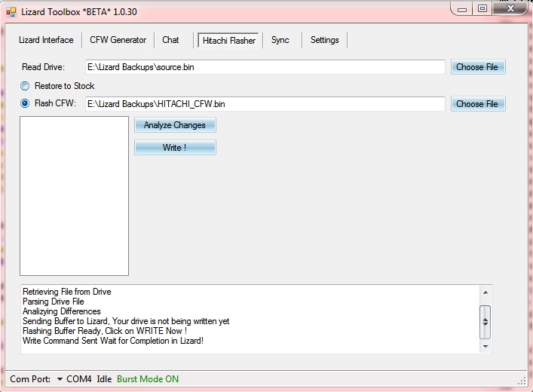This screenshot has width=533, height=392.
Task: Go to the Sync tab
Action: tap(280, 40)
